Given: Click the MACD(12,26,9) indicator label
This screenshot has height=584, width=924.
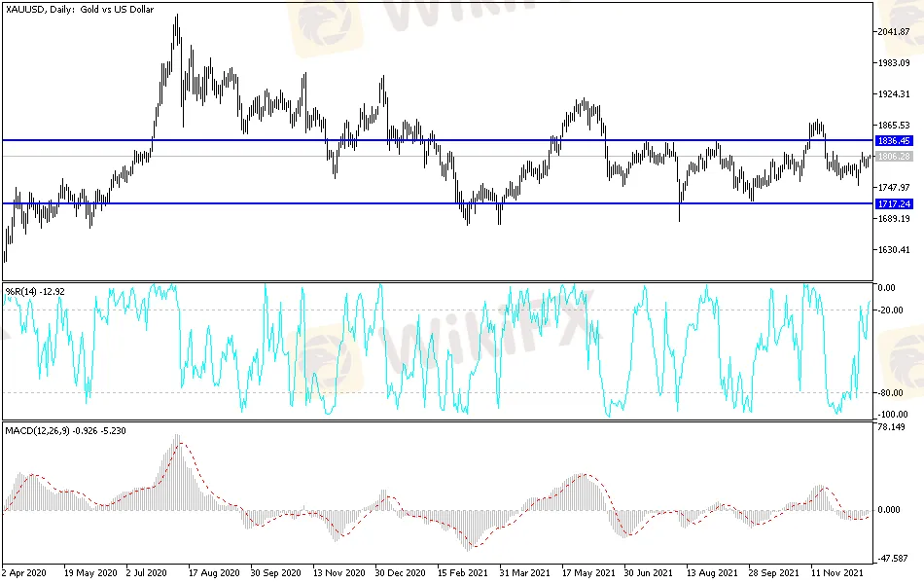Looking at the screenshot, I should click(x=65, y=430).
